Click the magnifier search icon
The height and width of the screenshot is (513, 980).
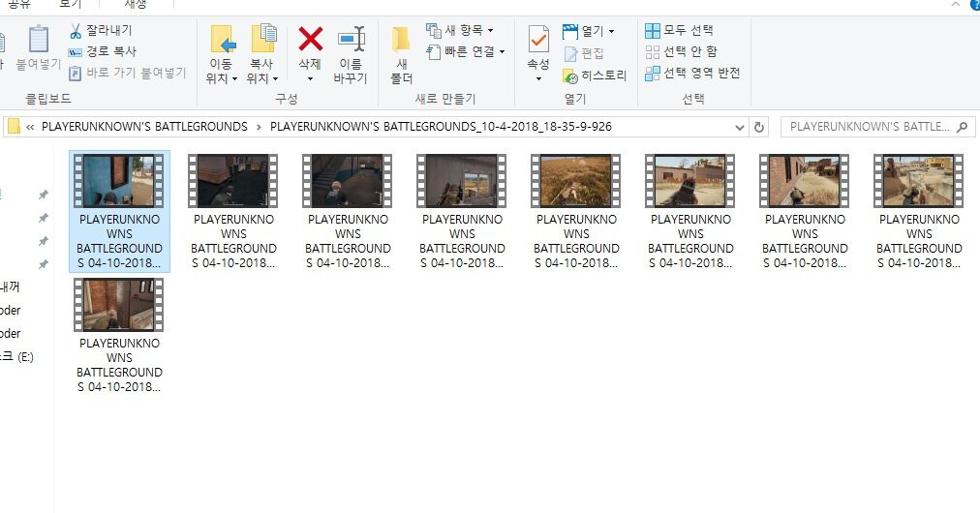pos(963,128)
